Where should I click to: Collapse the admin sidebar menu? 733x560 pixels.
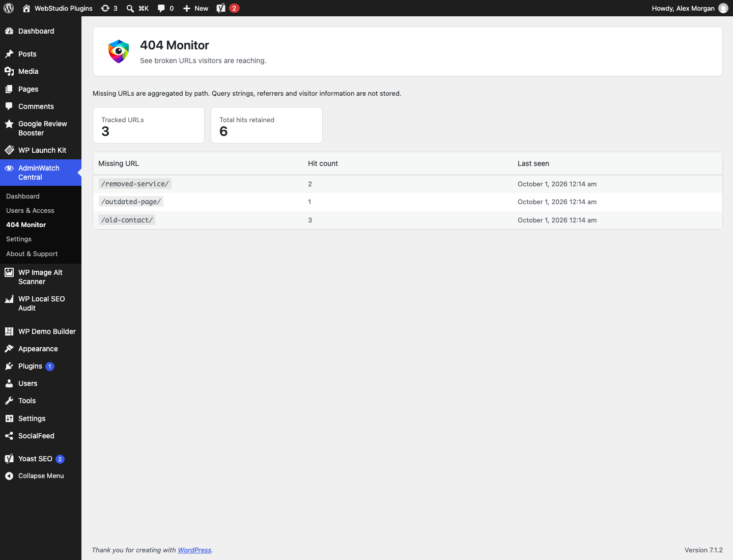click(41, 476)
